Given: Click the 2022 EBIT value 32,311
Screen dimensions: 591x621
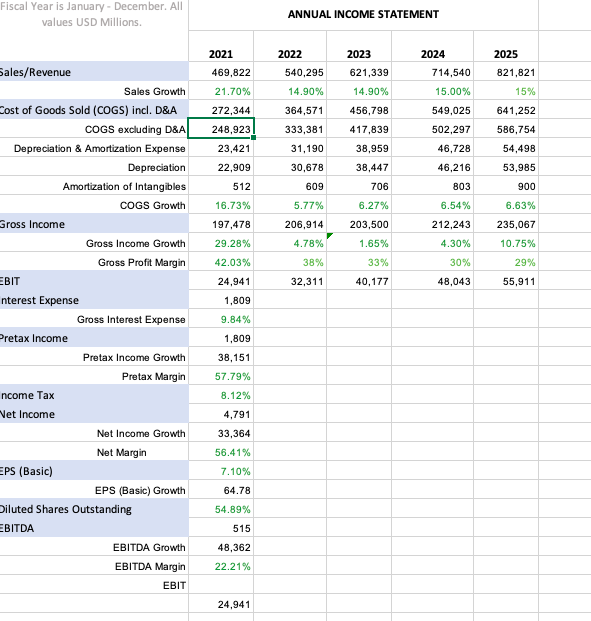Looking at the screenshot, I should click(x=290, y=281).
